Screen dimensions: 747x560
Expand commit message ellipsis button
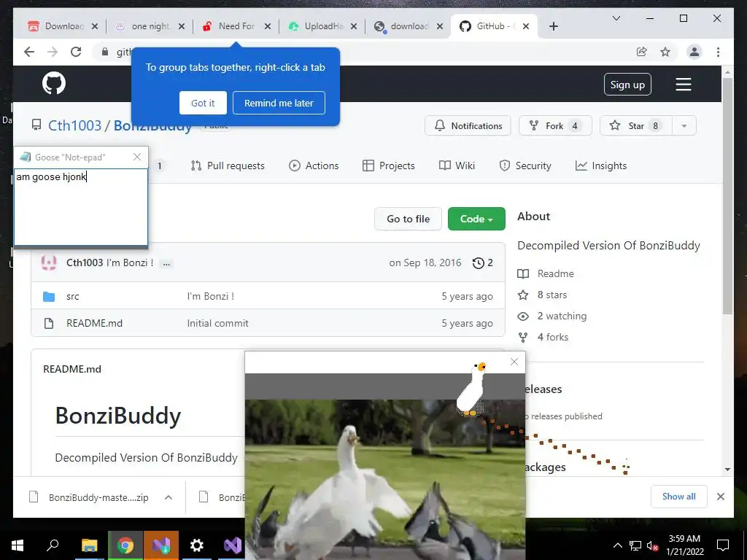166,263
